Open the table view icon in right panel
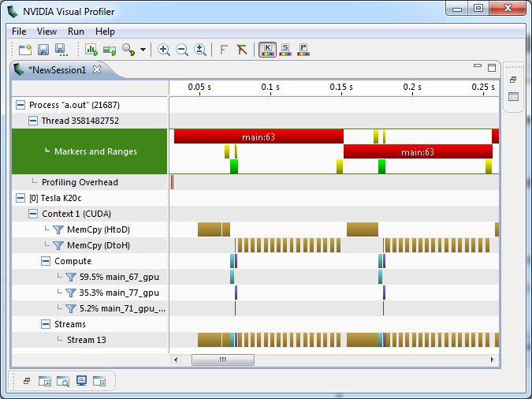 pyautogui.click(x=513, y=97)
